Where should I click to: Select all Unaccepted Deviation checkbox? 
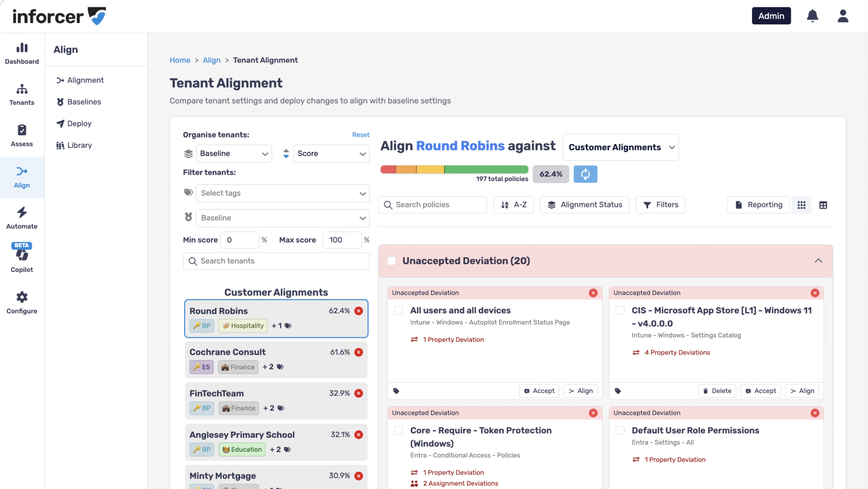coord(391,261)
